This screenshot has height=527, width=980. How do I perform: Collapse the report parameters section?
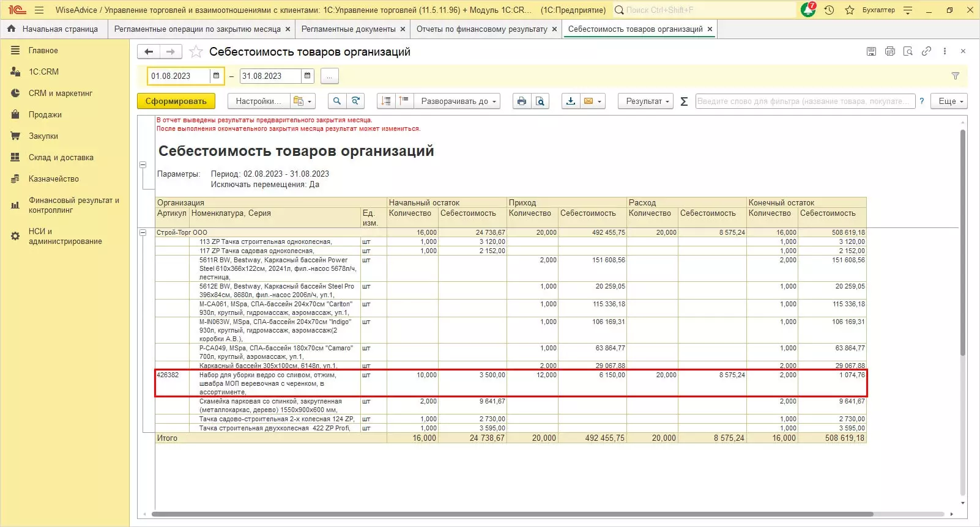click(143, 165)
